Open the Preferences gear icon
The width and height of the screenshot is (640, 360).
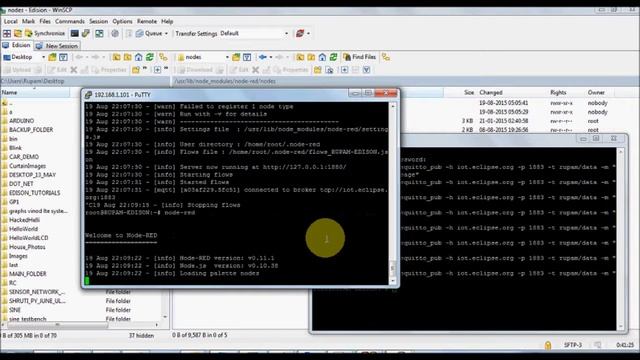pyautogui.click(x=115, y=33)
